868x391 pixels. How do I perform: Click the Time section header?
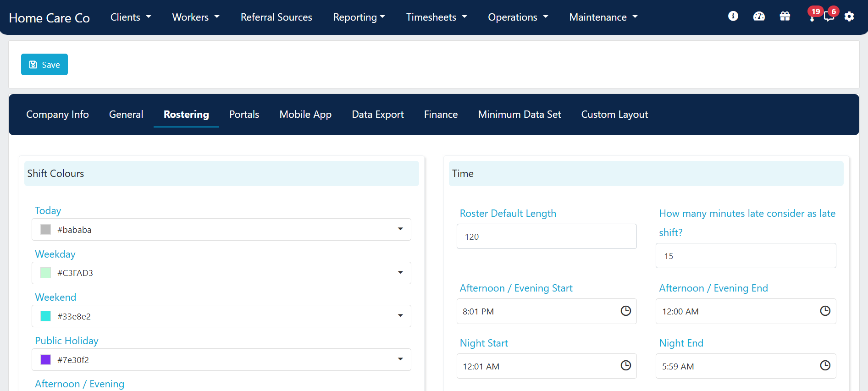646,173
